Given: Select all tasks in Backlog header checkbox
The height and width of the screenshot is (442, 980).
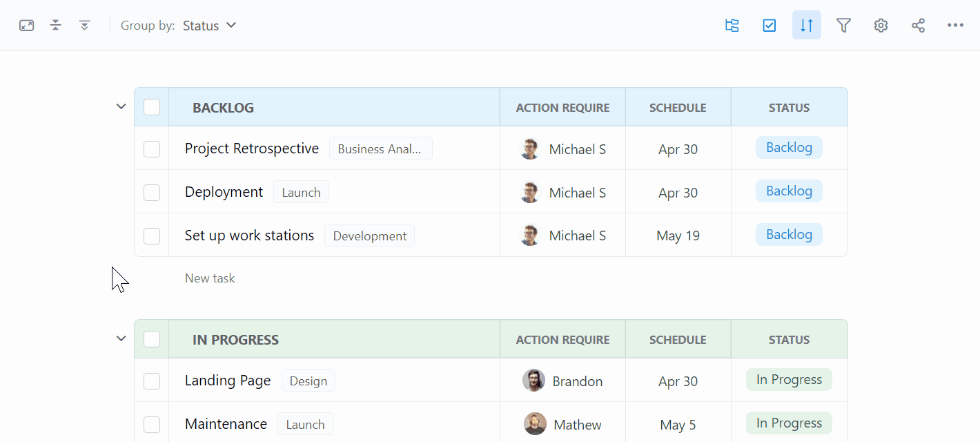Looking at the screenshot, I should [152, 107].
